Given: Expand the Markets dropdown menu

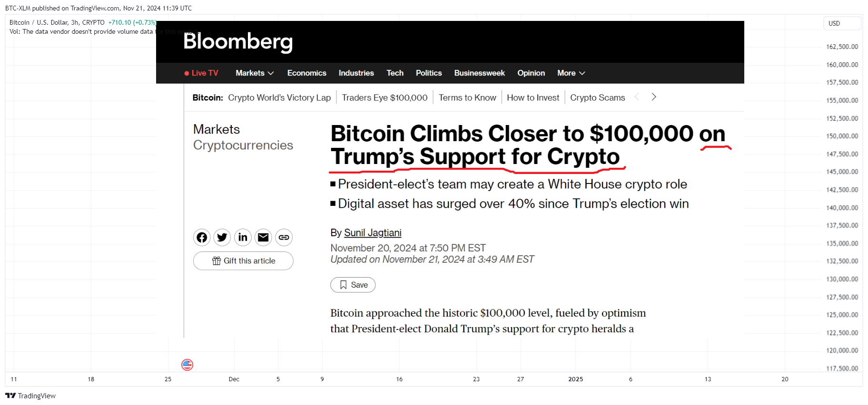Looking at the screenshot, I should coord(255,73).
